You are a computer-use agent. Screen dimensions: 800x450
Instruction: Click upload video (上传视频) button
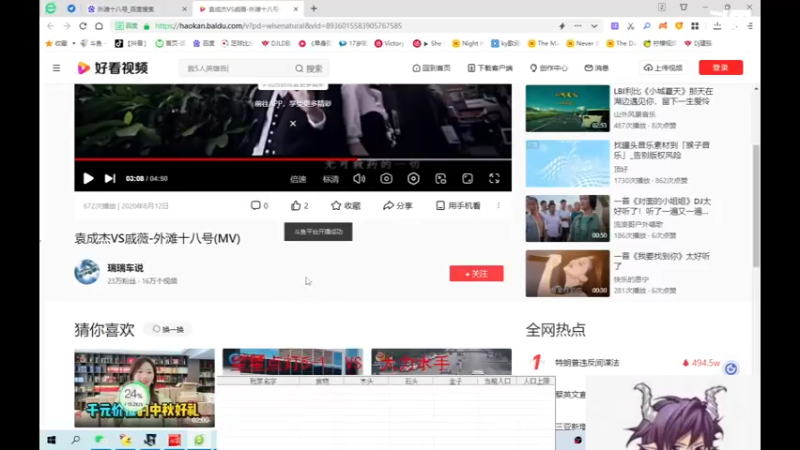pyautogui.click(x=663, y=68)
